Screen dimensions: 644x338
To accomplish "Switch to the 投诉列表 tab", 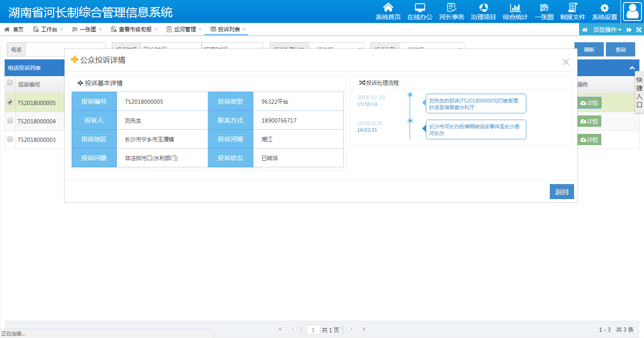I will (225, 29).
